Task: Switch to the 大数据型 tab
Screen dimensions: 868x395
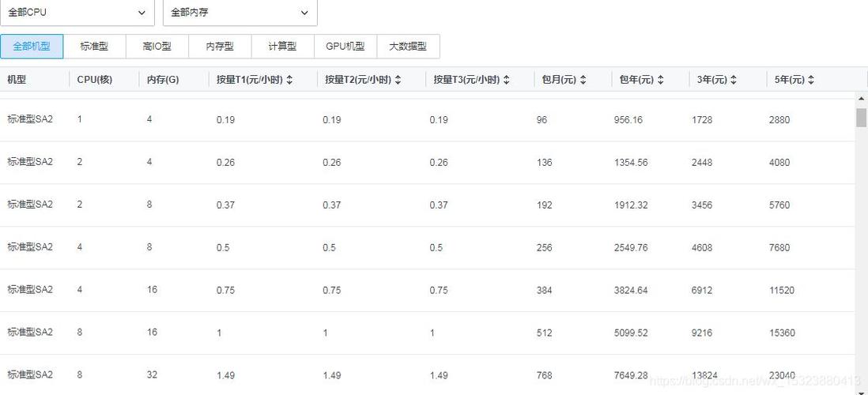Action: (408, 47)
